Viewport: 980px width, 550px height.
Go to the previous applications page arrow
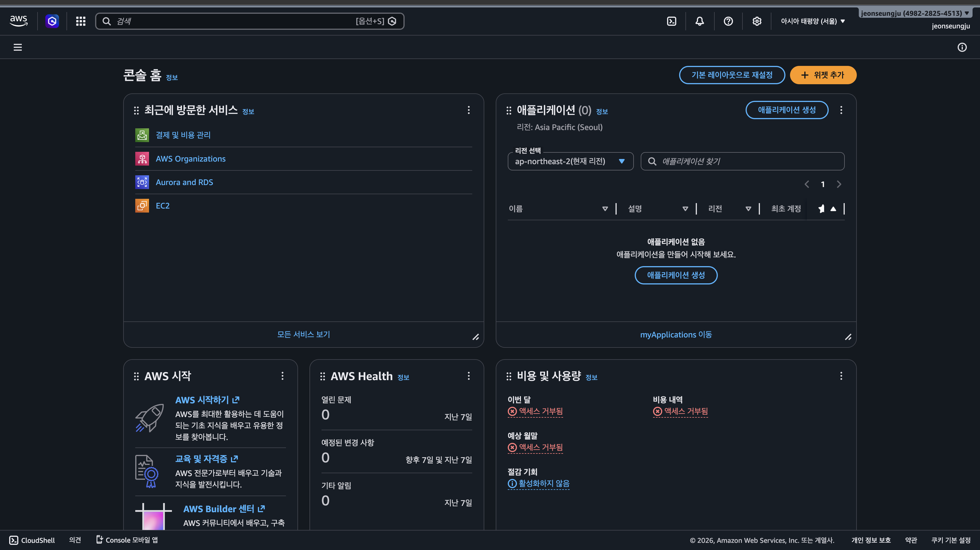(807, 184)
